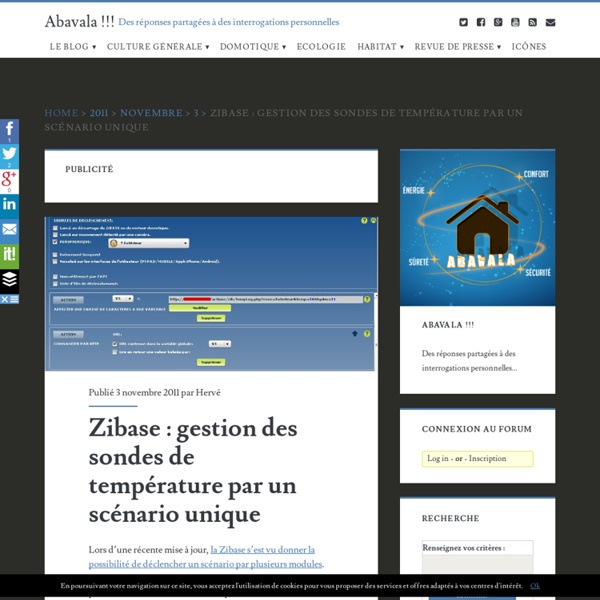Open the Facebook icon in the header
The height and width of the screenshot is (600, 600).
(481, 22)
